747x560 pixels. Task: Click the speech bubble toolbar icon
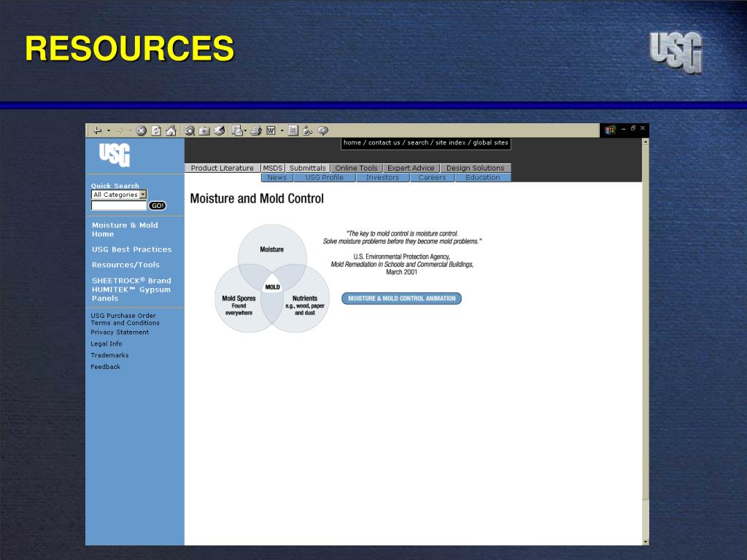pos(323,131)
